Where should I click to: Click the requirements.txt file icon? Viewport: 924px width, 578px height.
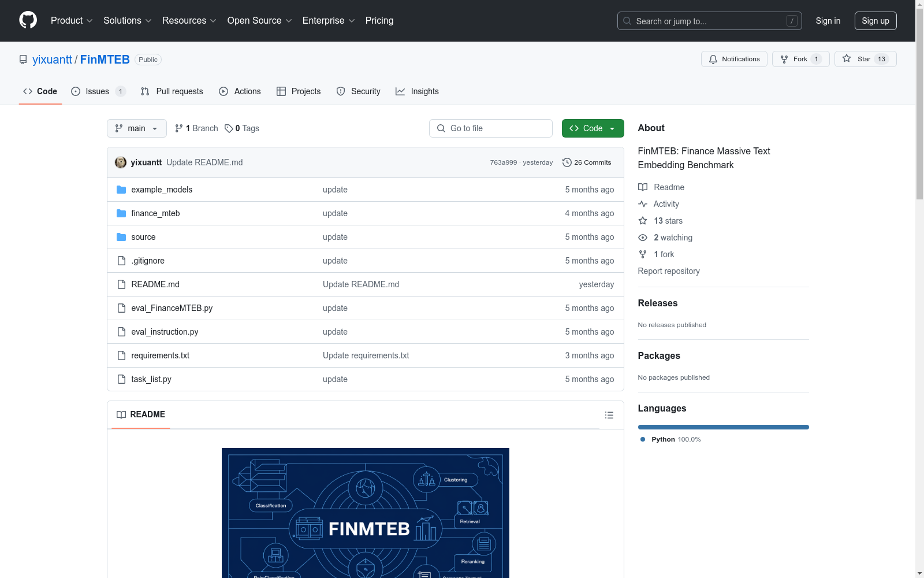click(x=121, y=355)
